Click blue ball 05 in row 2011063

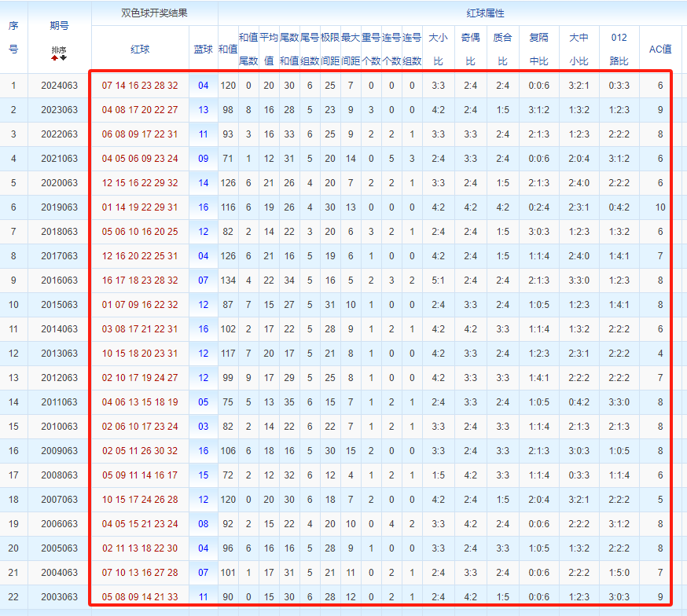pyautogui.click(x=204, y=402)
